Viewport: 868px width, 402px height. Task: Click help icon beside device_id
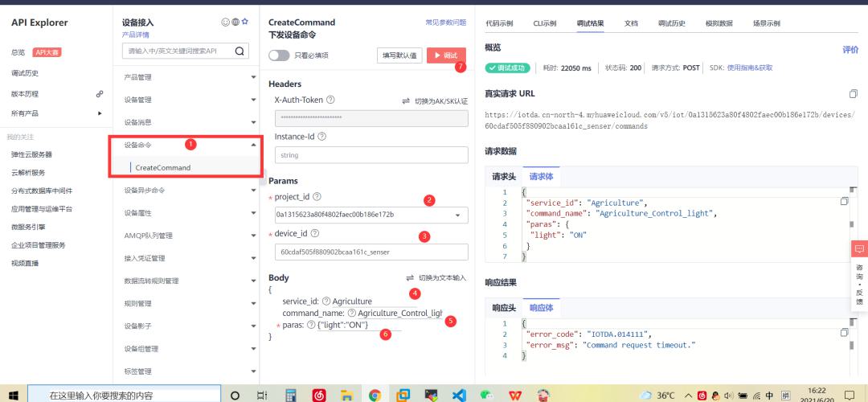tap(315, 234)
